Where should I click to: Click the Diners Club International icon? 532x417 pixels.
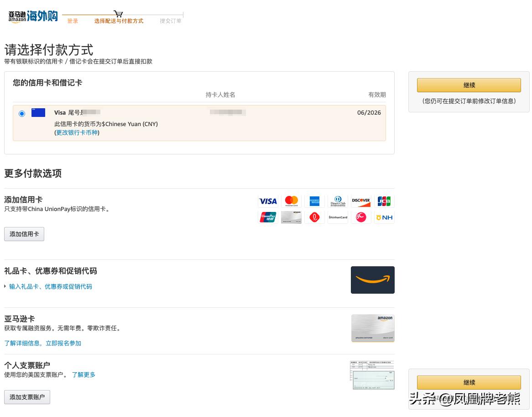click(x=338, y=201)
